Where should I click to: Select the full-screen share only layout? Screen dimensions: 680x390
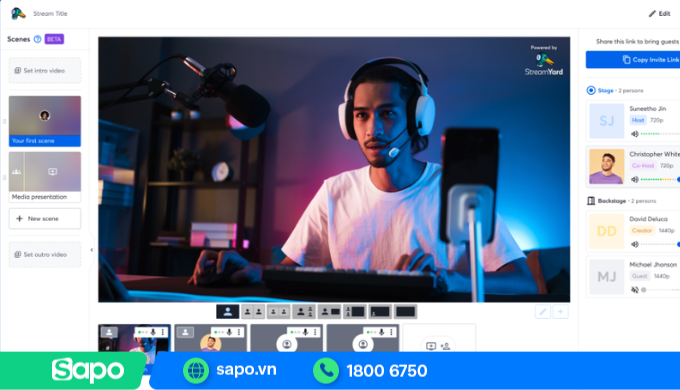tap(405, 311)
